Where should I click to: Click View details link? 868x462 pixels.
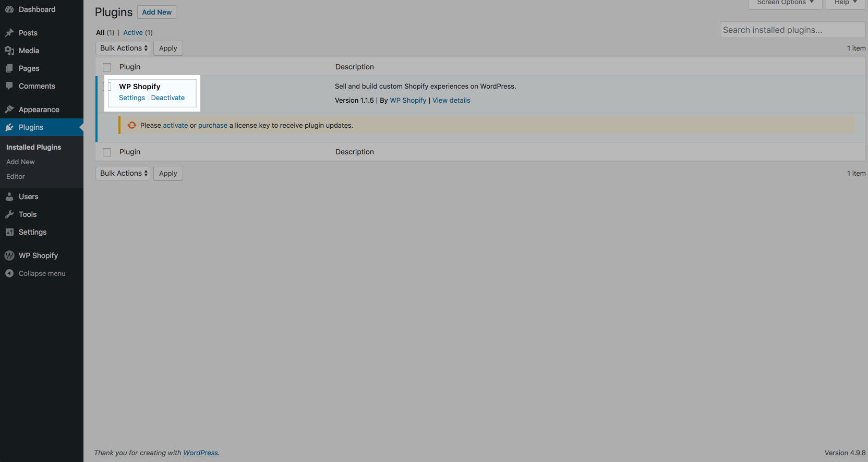(x=451, y=100)
